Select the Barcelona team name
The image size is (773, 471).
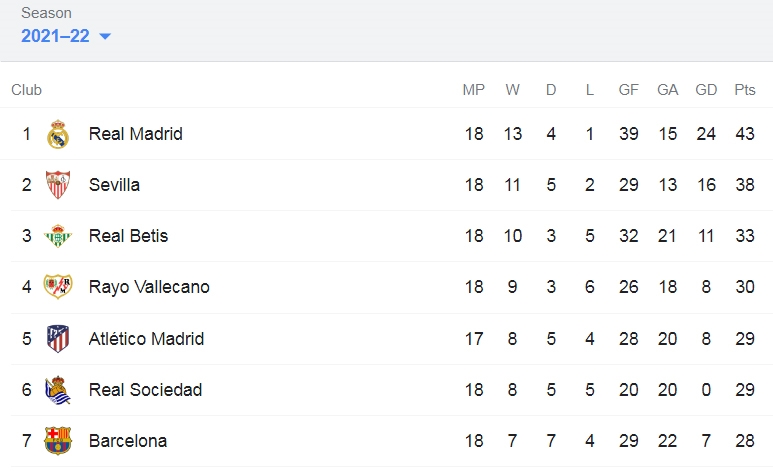(x=128, y=440)
